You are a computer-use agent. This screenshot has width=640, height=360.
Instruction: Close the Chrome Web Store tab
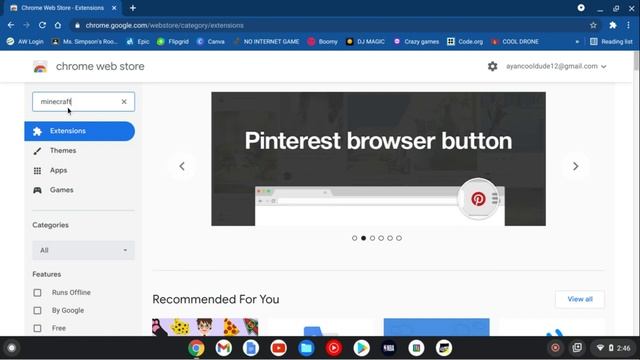point(114,8)
